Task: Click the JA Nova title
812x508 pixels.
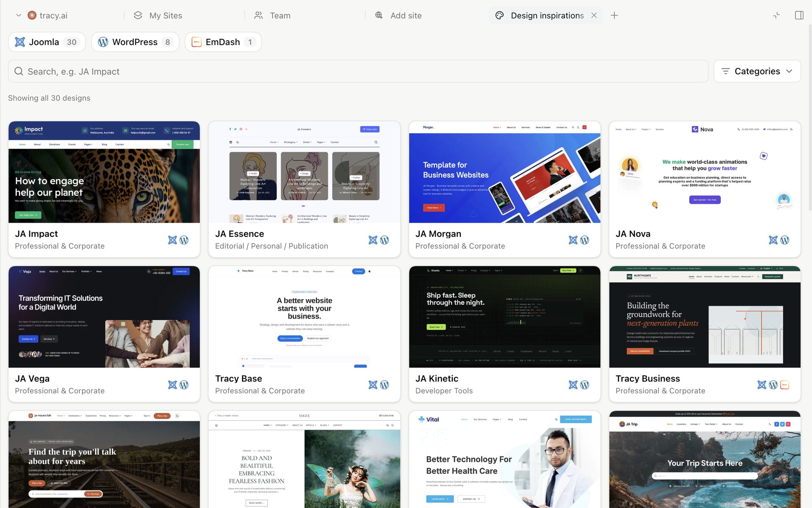Action: (633, 234)
